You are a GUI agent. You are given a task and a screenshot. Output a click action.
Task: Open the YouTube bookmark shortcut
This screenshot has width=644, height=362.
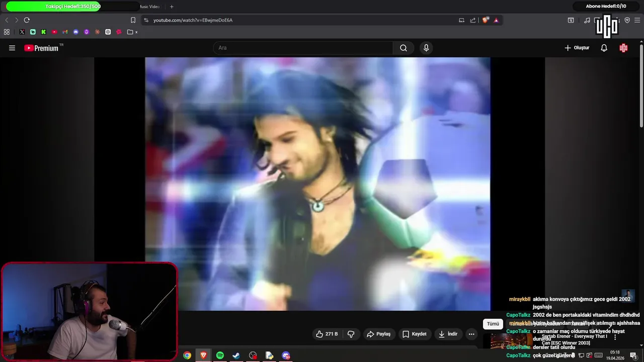[54, 32]
